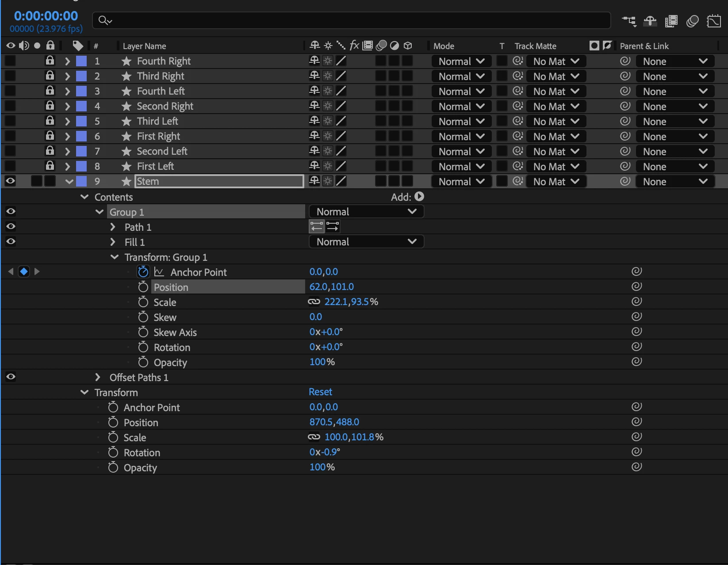Click the Layer Name column header

[x=144, y=46]
